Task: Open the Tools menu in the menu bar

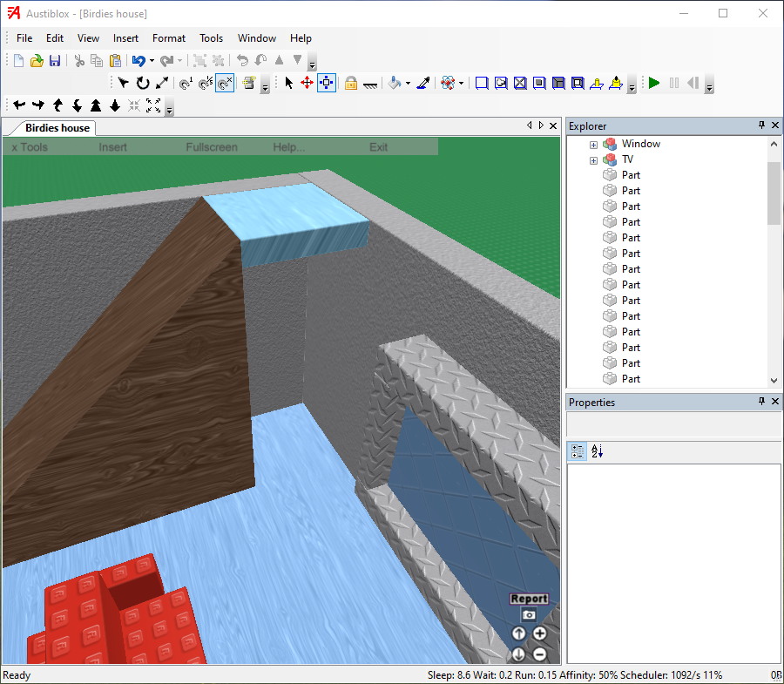Action: (211, 38)
